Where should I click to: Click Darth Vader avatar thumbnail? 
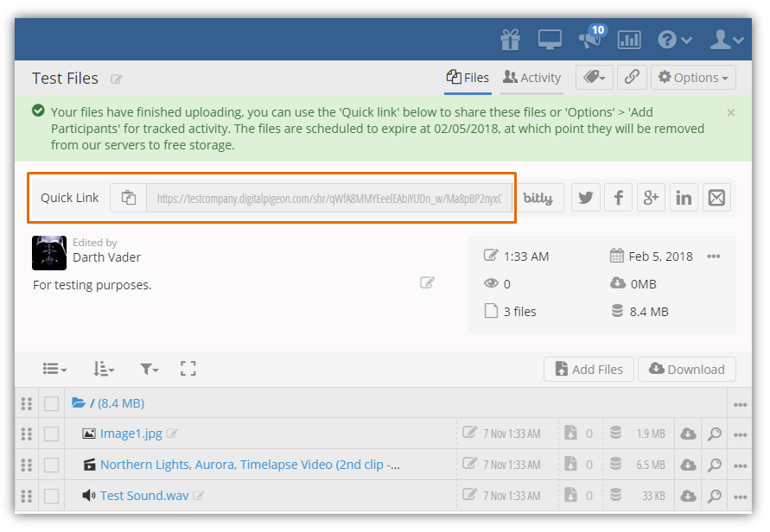point(49,253)
